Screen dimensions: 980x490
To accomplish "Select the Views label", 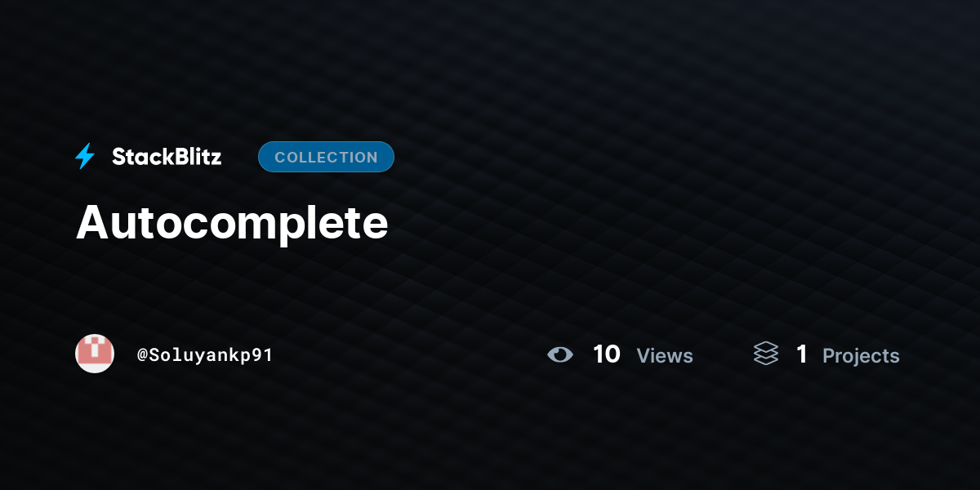I will click(x=665, y=356).
